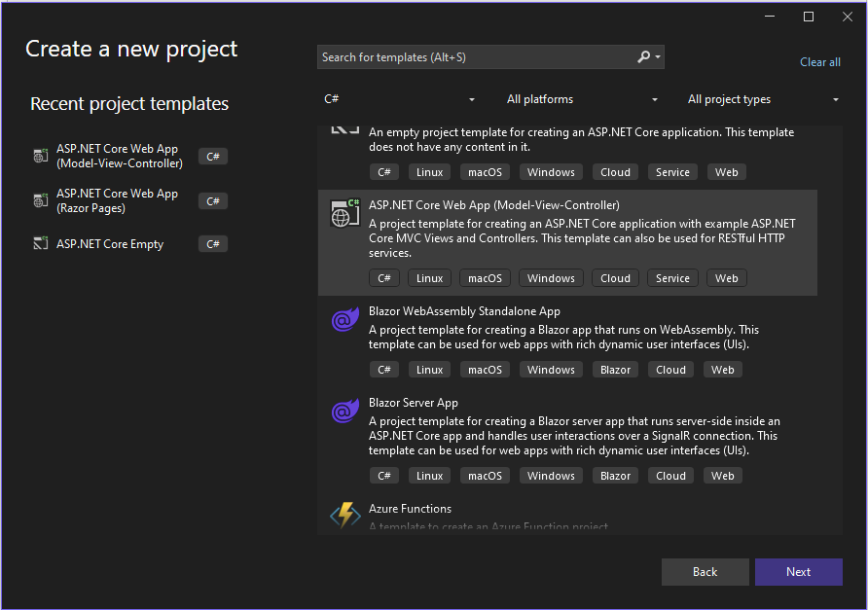This screenshot has width=868, height=610.
Task: Expand the All project types dropdown
Action: 763,99
